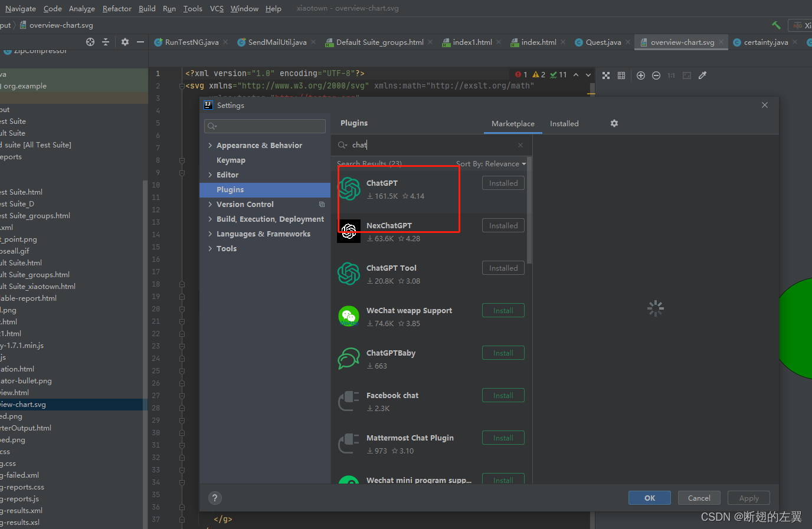The height and width of the screenshot is (529, 812).
Task: Open the VCS menu
Action: pyautogui.click(x=217, y=8)
